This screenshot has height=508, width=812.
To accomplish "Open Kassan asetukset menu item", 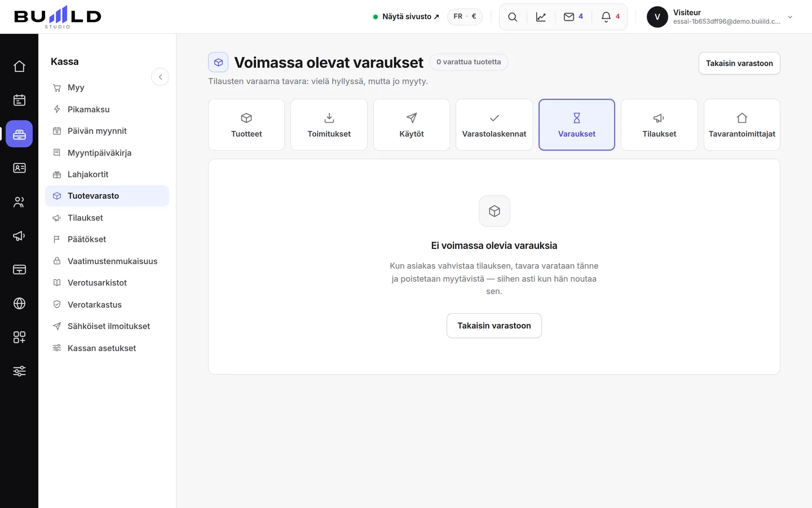I will (x=107, y=348).
